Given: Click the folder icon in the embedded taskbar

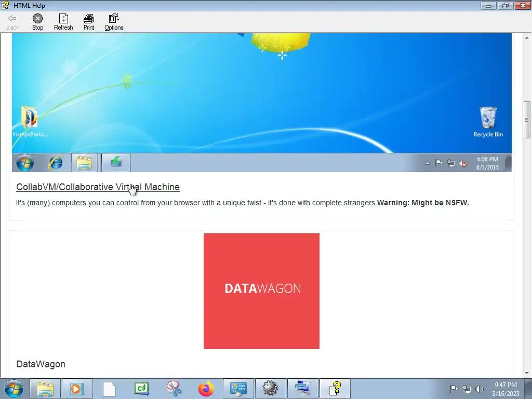Looking at the screenshot, I should pos(85,163).
